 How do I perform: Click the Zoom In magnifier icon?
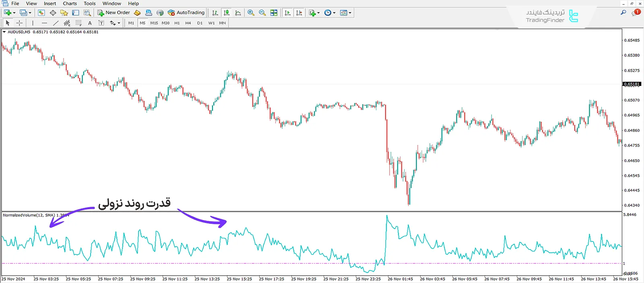(251, 13)
